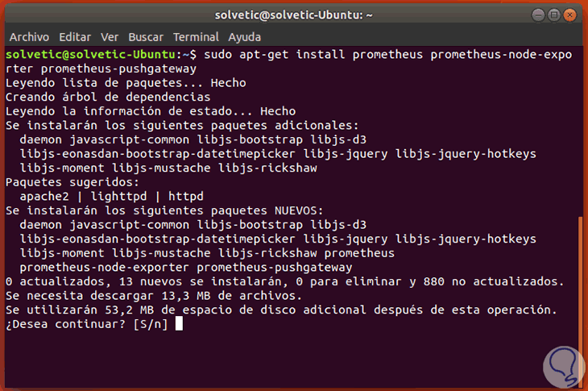Viewport: 588px width, 391px height.
Task: Click the line 'Creando árbol de dependencias'
Action: click(x=108, y=98)
